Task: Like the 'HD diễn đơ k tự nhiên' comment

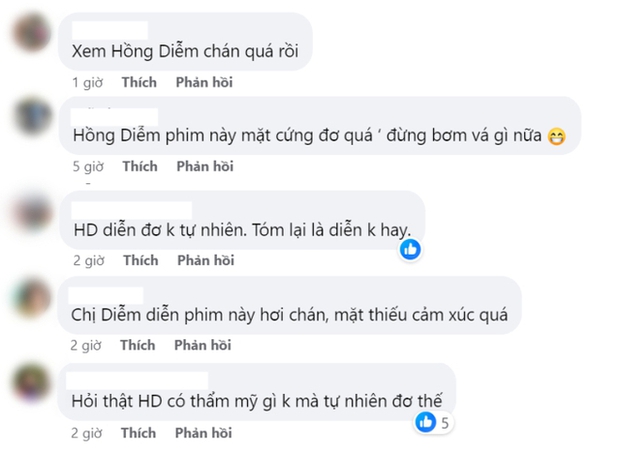Action: pos(139,261)
